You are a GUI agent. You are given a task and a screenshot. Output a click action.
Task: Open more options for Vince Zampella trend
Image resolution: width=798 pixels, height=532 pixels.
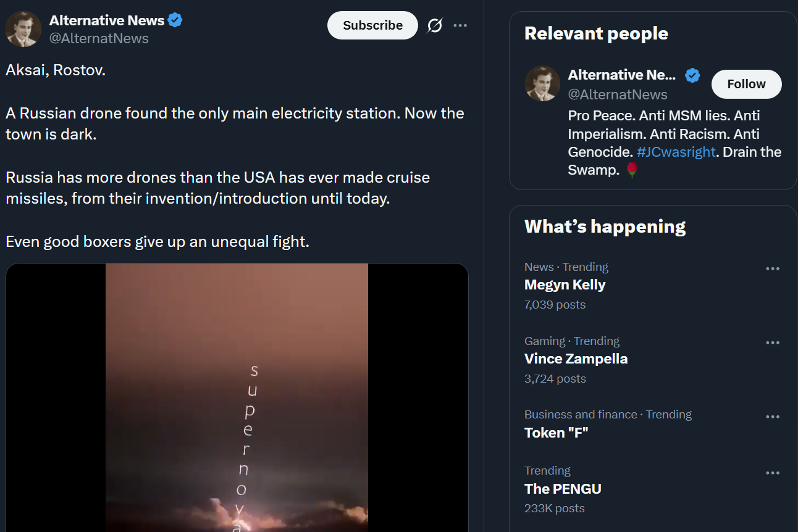pos(773,343)
